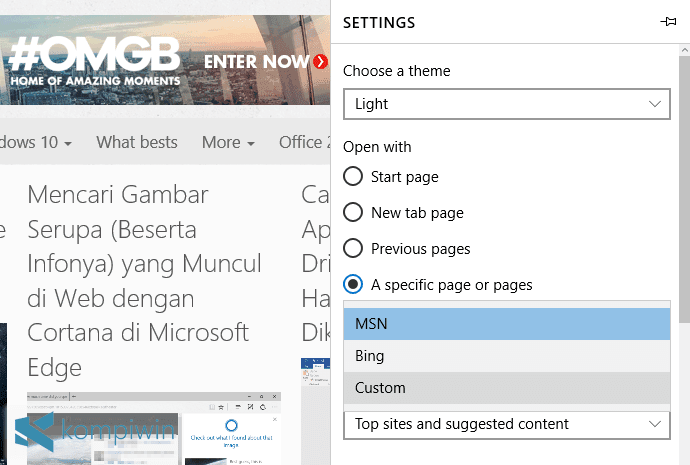Select A specific page or pages
690x465 pixels.
click(353, 285)
